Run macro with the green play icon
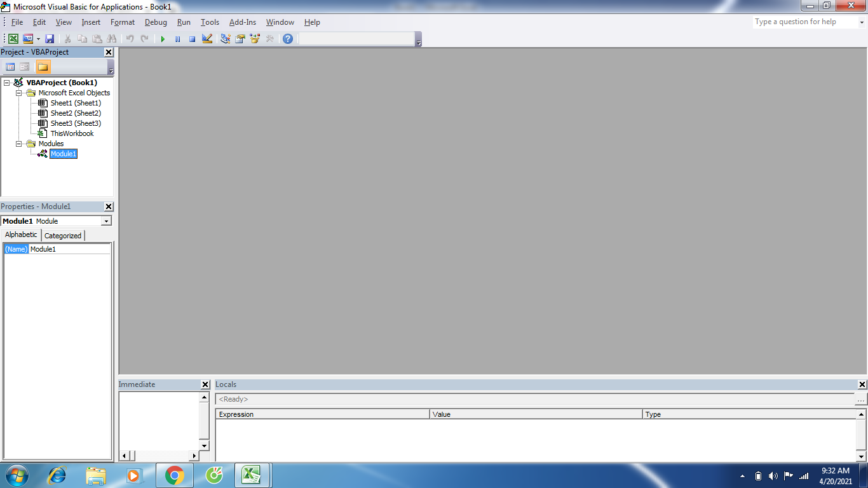This screenshot has height=488, width=868. pyautogui.click(x=163, y=39)
